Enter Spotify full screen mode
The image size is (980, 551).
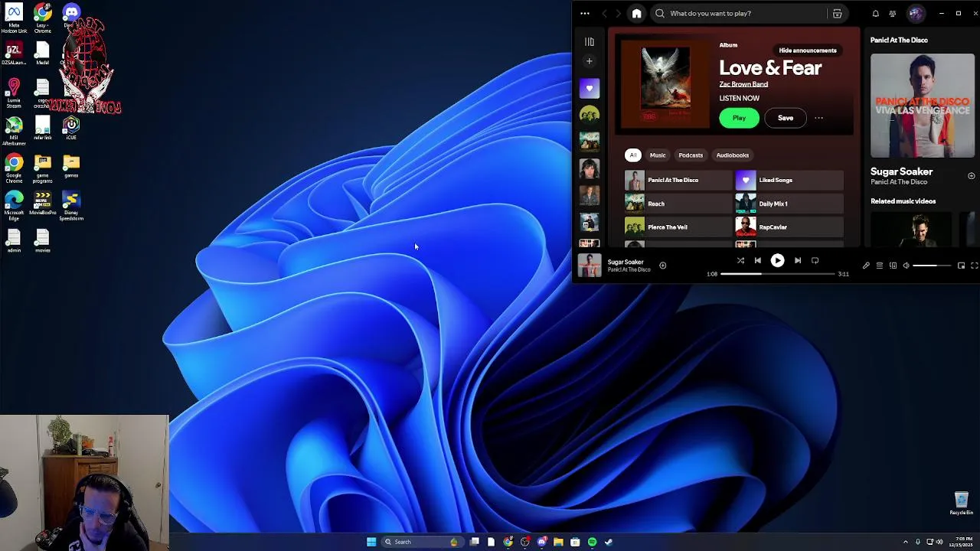click(975, 266)
